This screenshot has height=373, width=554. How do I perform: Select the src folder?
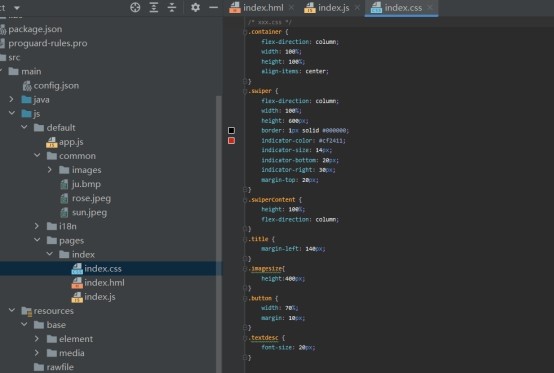click(x=14, y=57)
